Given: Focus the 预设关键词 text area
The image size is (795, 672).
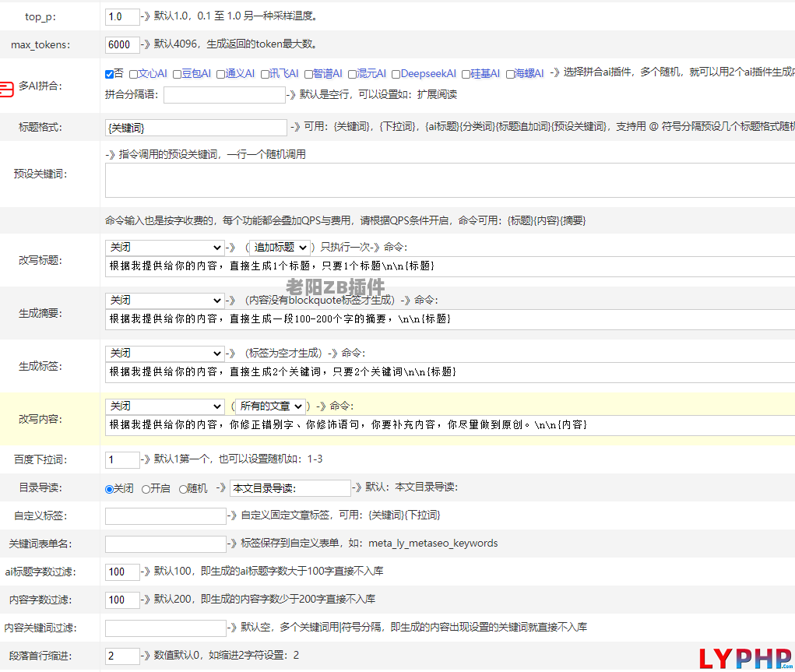Looking at the screenshot, I should (x=450, y=180).
